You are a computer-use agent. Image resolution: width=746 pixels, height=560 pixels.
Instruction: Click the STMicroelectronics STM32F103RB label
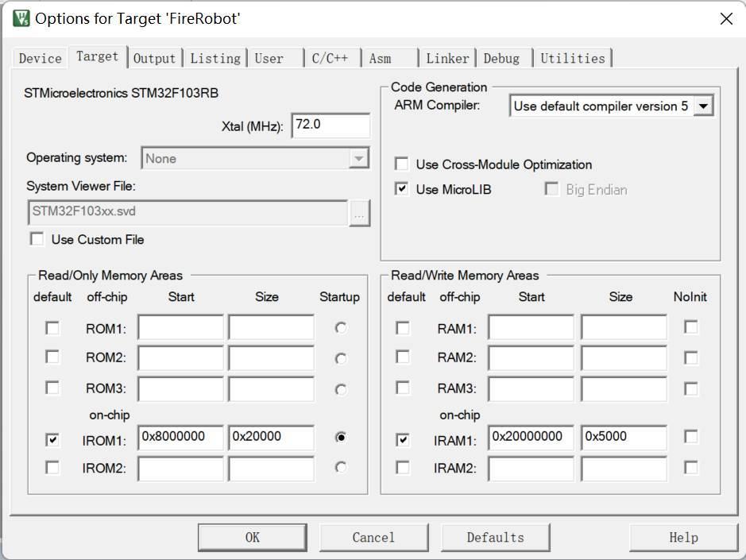(121, 93)
